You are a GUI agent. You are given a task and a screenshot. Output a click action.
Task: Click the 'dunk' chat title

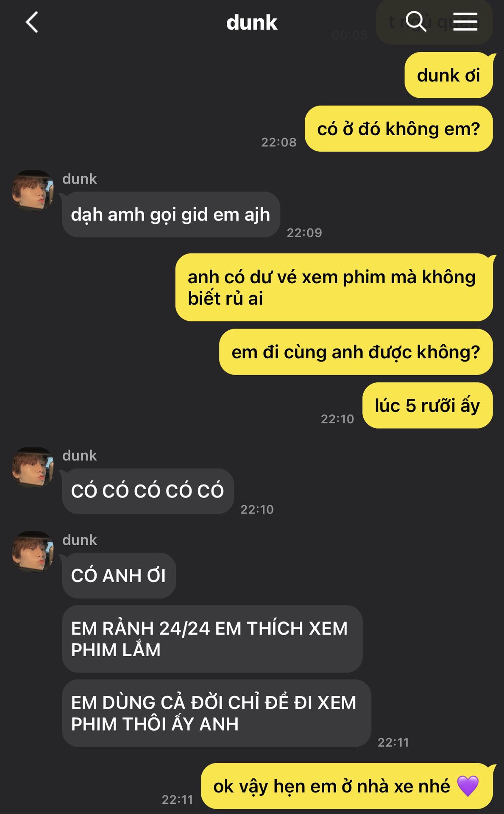[x=252, y=22]
